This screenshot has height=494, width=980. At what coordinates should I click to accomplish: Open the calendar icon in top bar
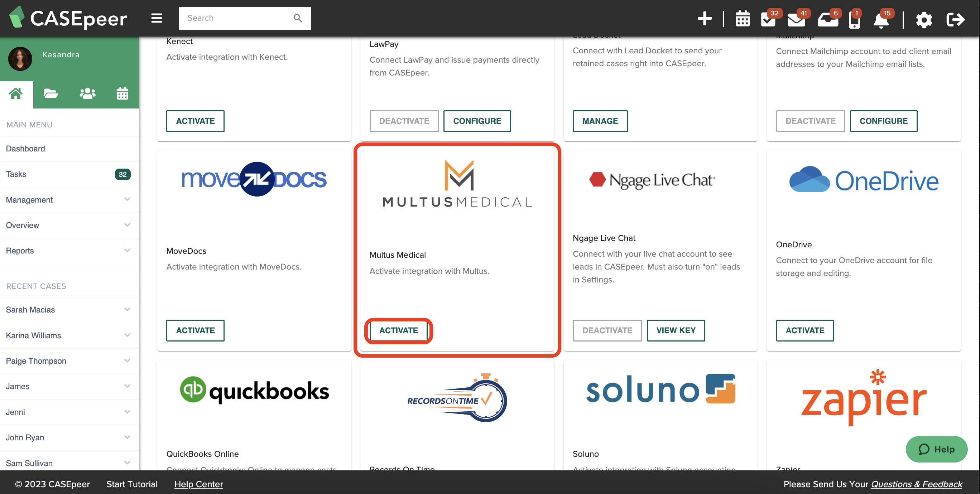[742, 19]
